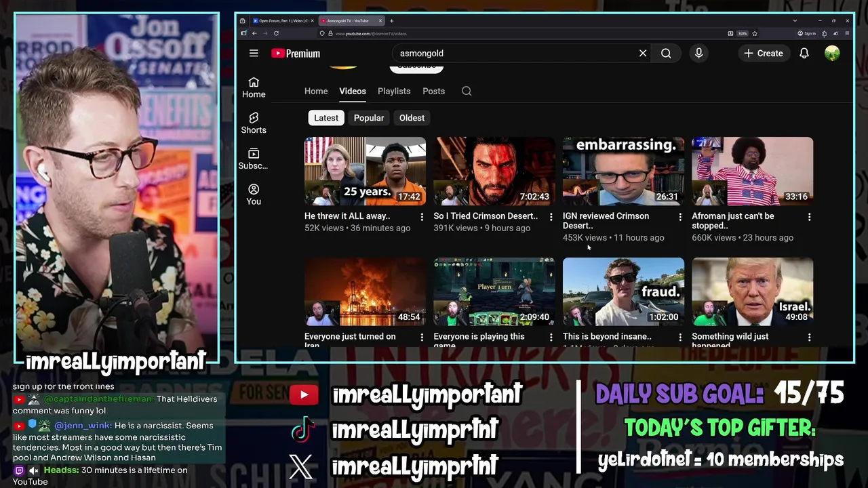
Task: Search within channel using magnifier icon
Action: [467, 91]
